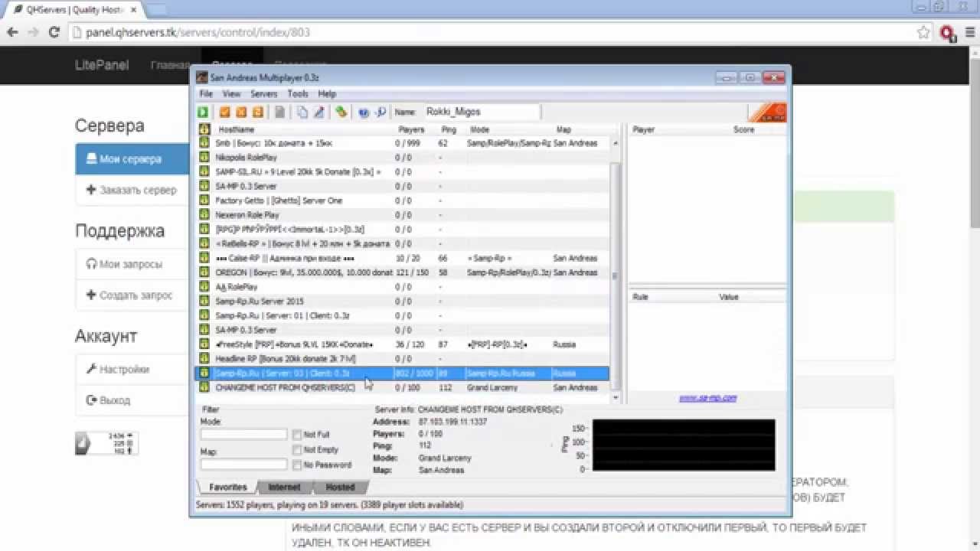
Task: Click the SA-MP window title bar icon
Action: pos(202,78)
